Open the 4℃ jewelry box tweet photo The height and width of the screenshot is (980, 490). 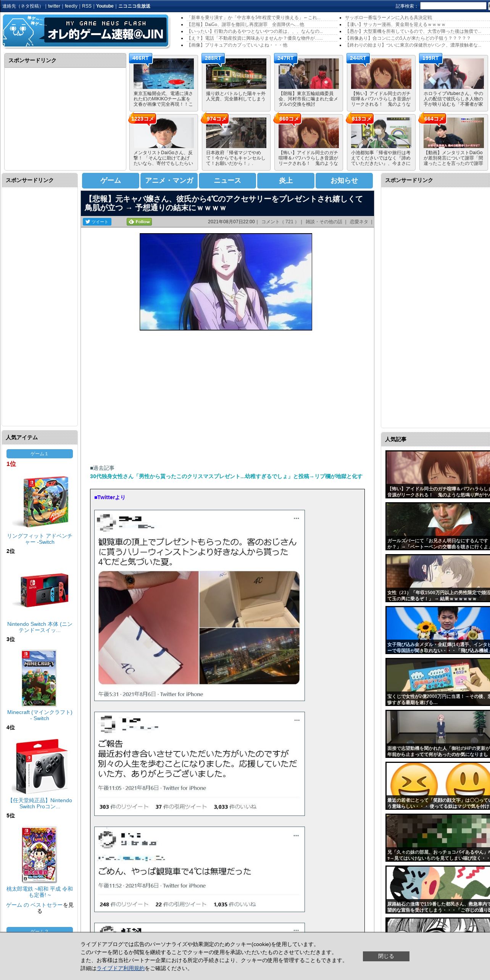tap(249, 599)
